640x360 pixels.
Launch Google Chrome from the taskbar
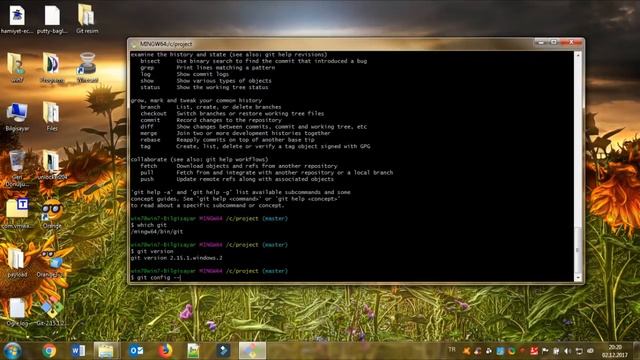coord(49,351)
